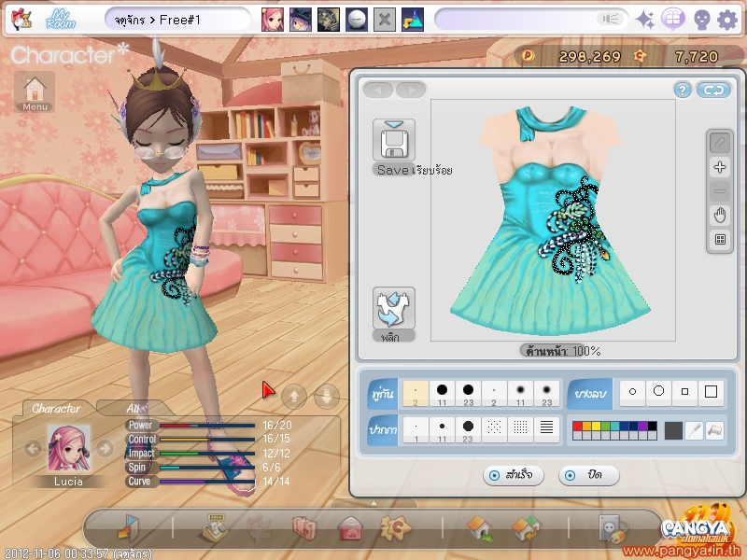Select the small circle eraser

tap(632, 392)
